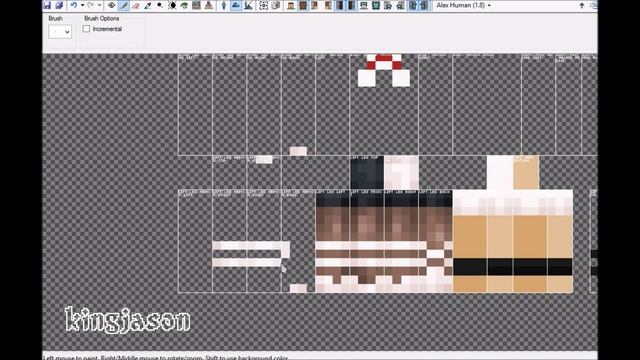This screenshot has width=640, height=360.
Task: Click the up arrow icon on the toolbar
Action: coord(582,5)
